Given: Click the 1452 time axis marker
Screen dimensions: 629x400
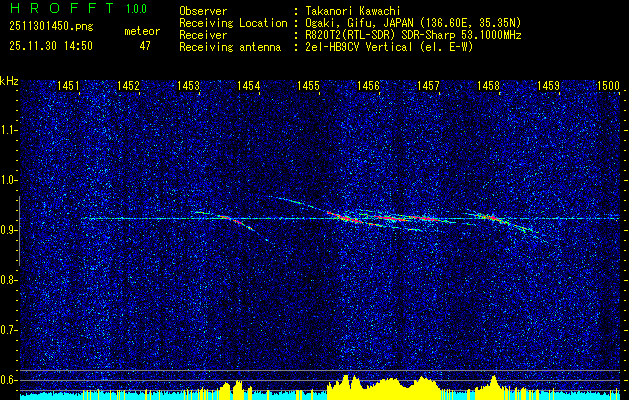Looking at the screenshot, I should click(128, 85).
